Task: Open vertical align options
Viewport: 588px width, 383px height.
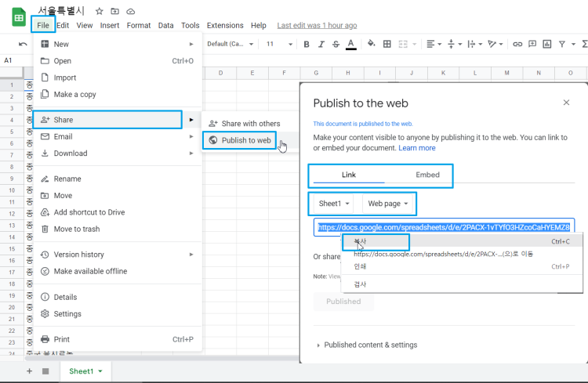Action: pos(455,44)
